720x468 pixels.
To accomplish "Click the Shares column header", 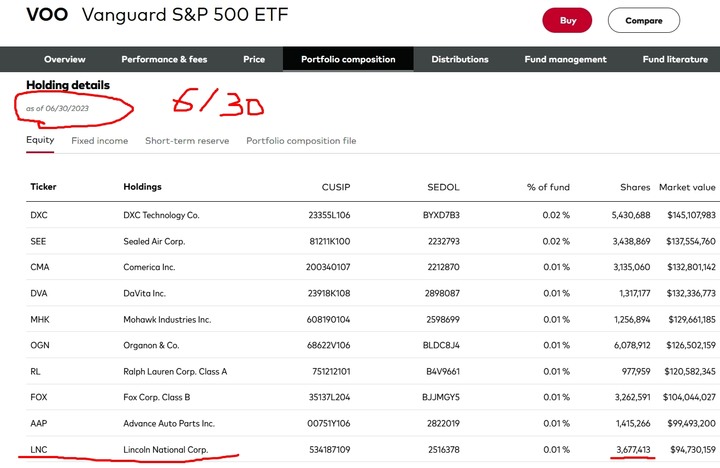I will [635, 187].
